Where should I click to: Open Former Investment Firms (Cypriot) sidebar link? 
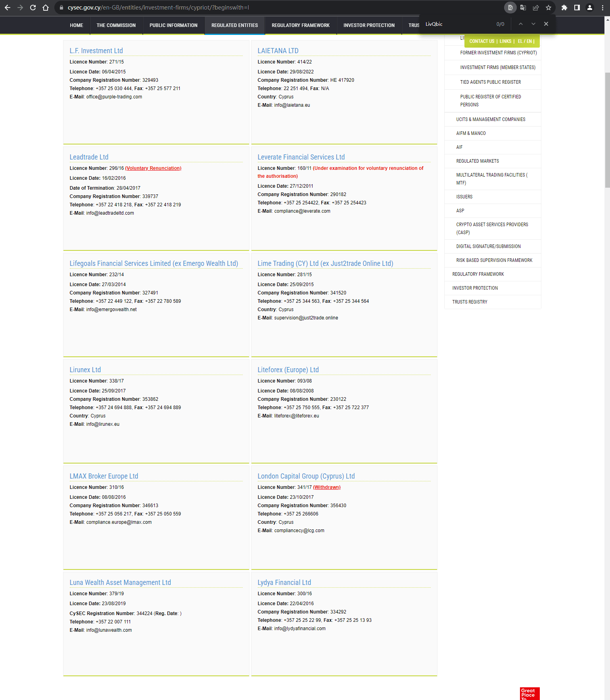[x=498, y=53]
